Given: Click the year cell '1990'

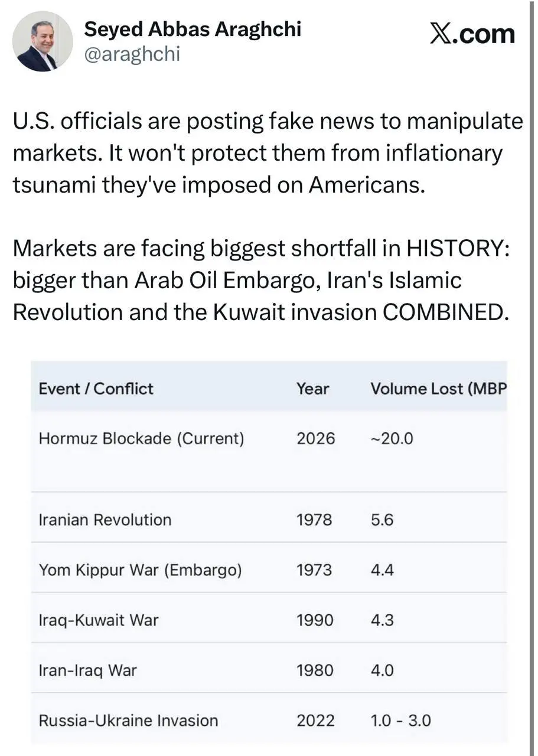Looking at the screenshot, I should point(315,620).
